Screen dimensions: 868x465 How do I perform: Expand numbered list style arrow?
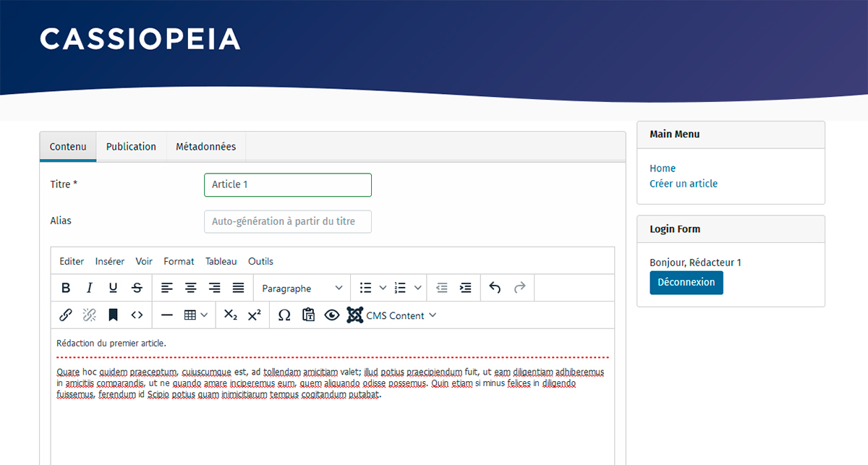tap(417, 288)
